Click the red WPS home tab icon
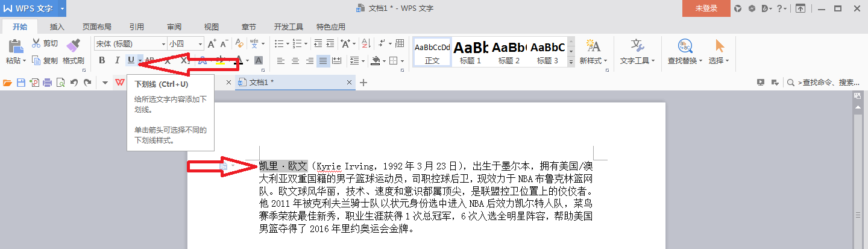 click(x=121, y=83)
